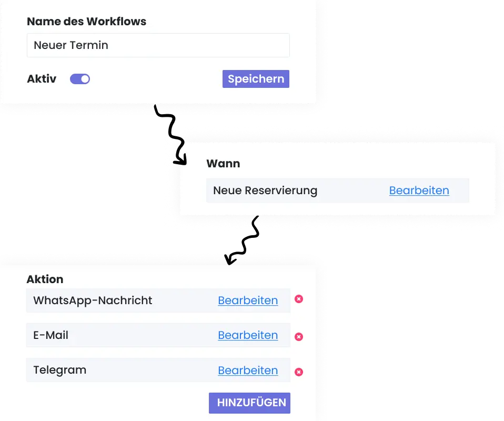
Task: Remove the Telegram action with red X
Action: coord(299,372)
